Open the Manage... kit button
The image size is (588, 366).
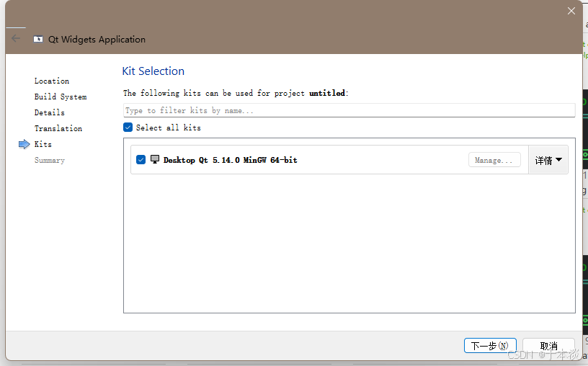coord(494,160)
